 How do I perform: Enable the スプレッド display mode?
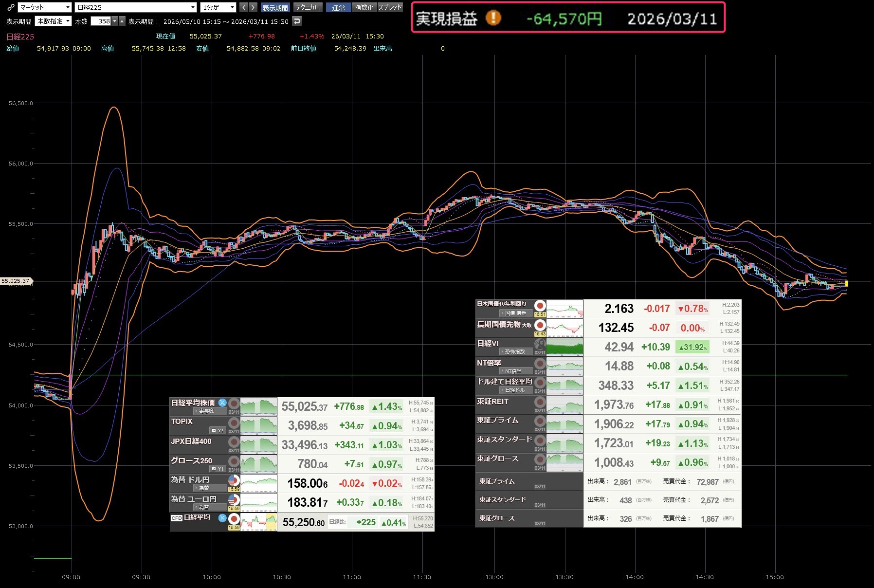pos(390,7)
